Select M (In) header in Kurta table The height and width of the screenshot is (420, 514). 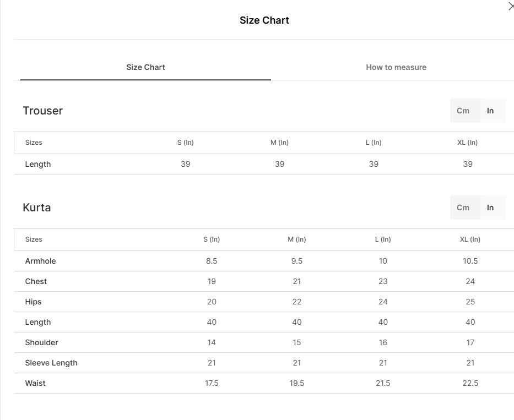click(x=296, y=239)
